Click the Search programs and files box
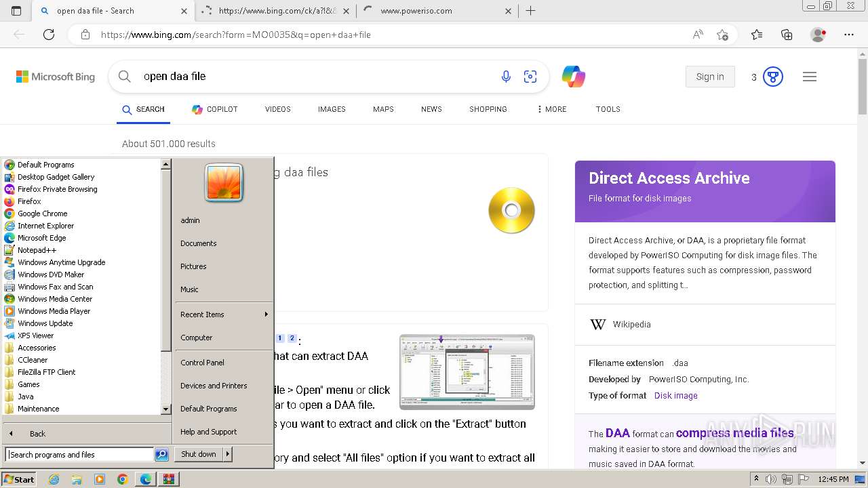Viewport: 868px width, 488px height. pyautogui.click(x=79, y=455)
